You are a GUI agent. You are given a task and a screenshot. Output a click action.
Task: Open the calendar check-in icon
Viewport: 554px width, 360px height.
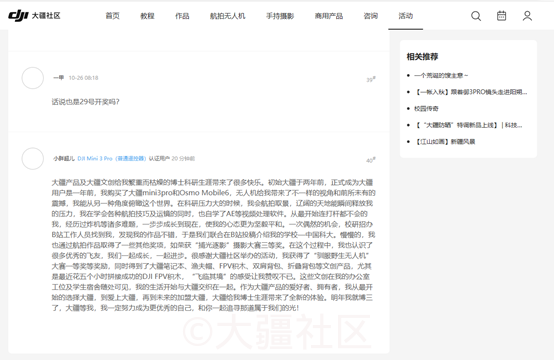click(x=501, y=16)
